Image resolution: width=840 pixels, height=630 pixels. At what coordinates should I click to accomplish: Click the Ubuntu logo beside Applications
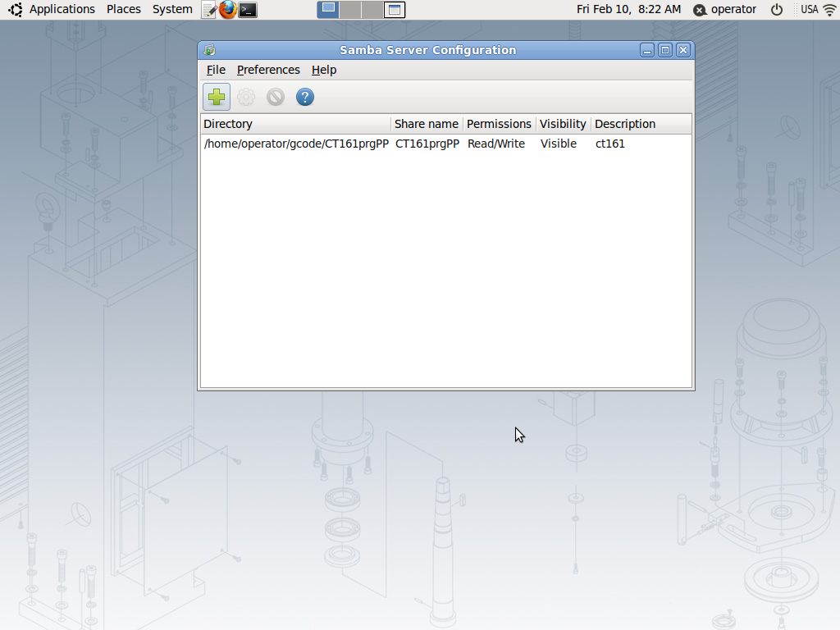[16, 9]
